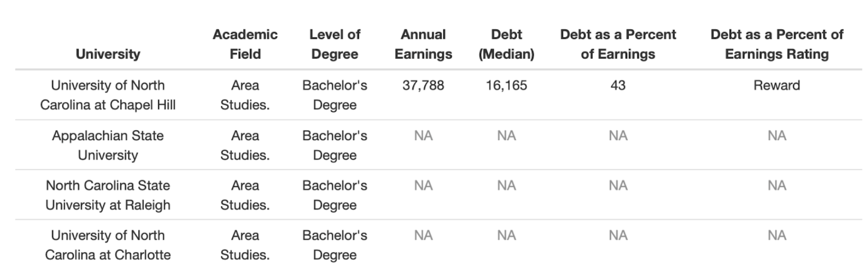Select the Academic Field column header
This screenshot has height=280, width=868.
(245, 44)
